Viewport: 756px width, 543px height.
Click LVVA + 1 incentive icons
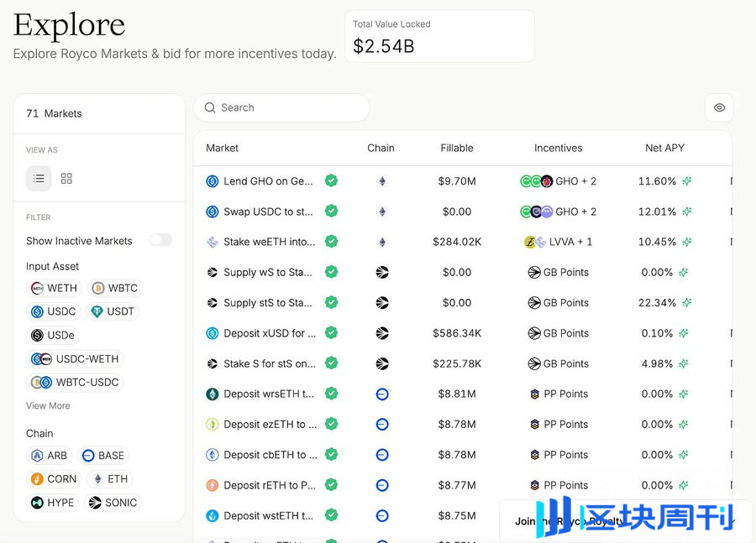[x=535, y=242]
